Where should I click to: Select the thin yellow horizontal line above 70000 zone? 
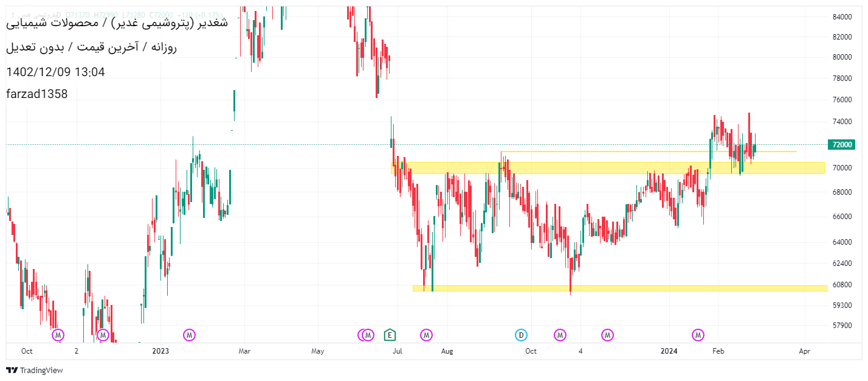[x=649, y=152]
